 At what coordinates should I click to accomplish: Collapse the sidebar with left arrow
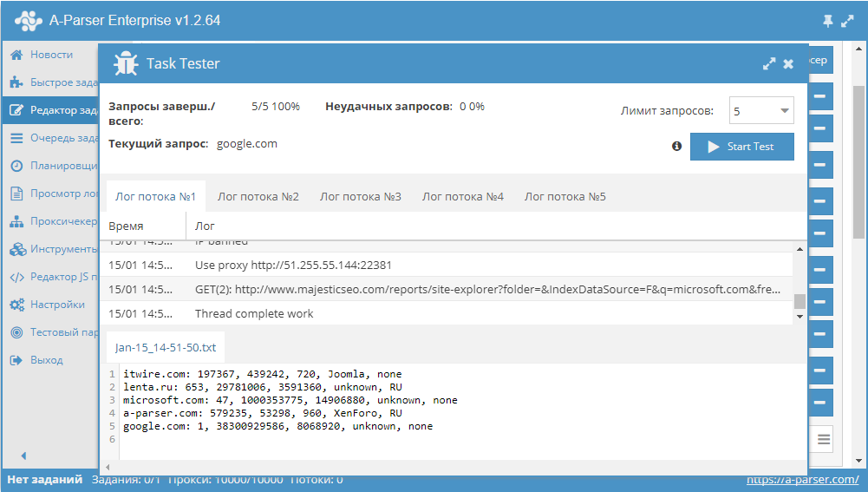coord(23,456)
